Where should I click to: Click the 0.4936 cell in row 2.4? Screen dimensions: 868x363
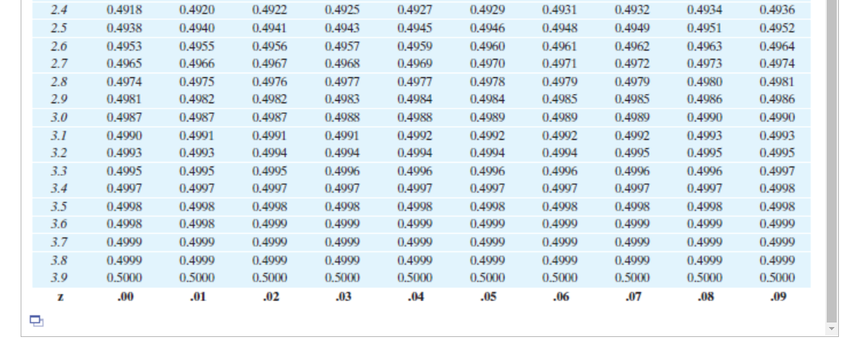[777, 10]
